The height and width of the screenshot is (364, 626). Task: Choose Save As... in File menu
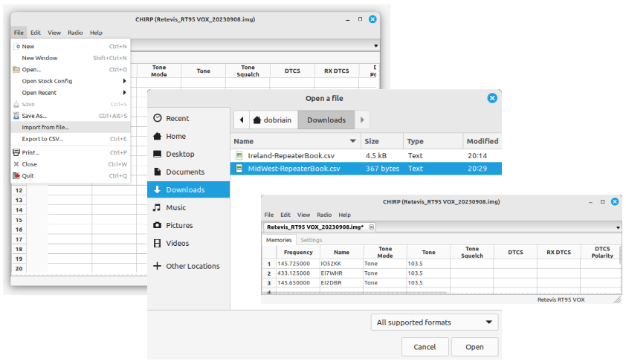(x=71, y=116)
